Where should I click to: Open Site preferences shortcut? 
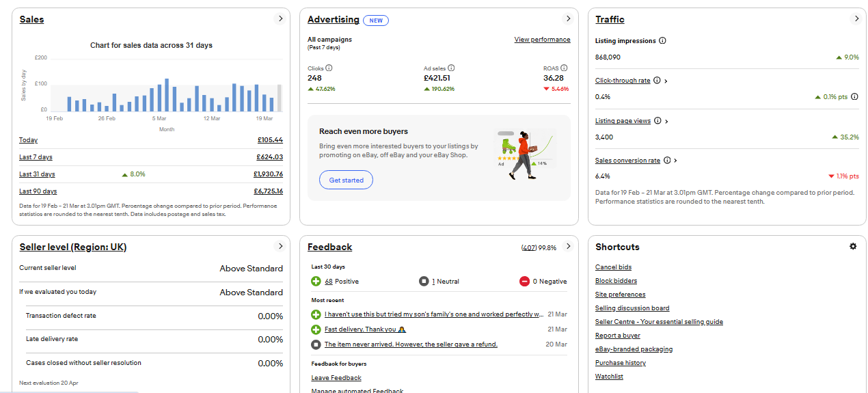click(620, 295)
